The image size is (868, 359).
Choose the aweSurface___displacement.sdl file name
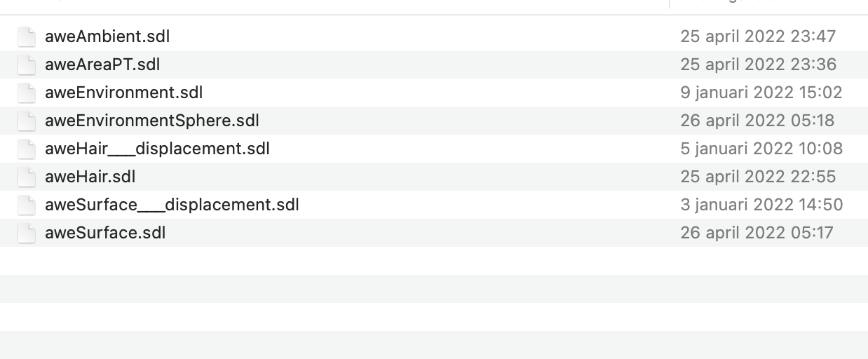172,205
